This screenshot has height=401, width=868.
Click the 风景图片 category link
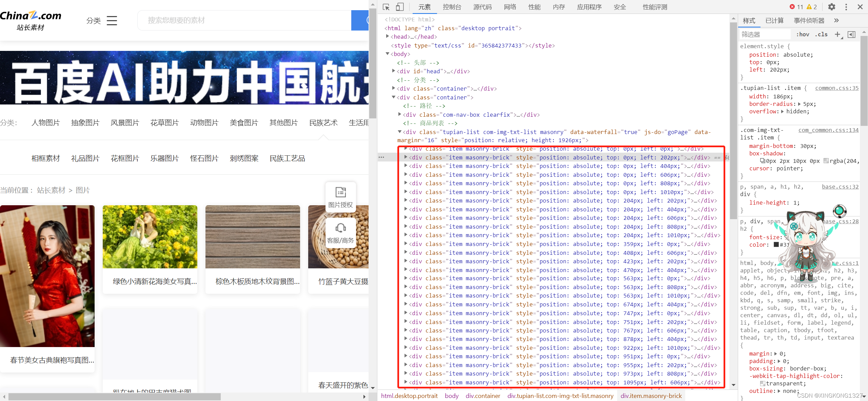(x=125, y=123)
